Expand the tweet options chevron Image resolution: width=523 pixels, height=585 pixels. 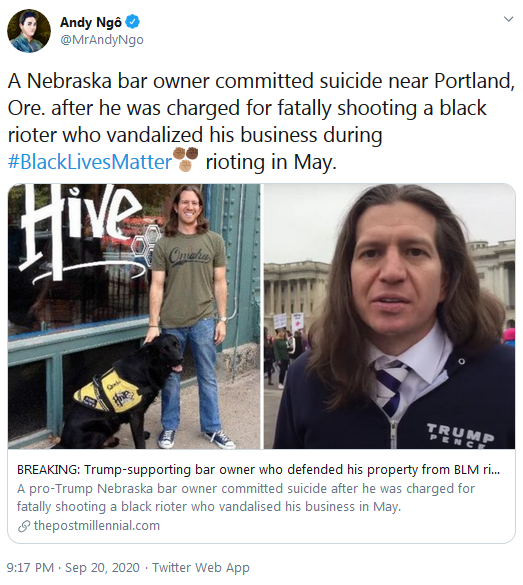pos(508,19)
